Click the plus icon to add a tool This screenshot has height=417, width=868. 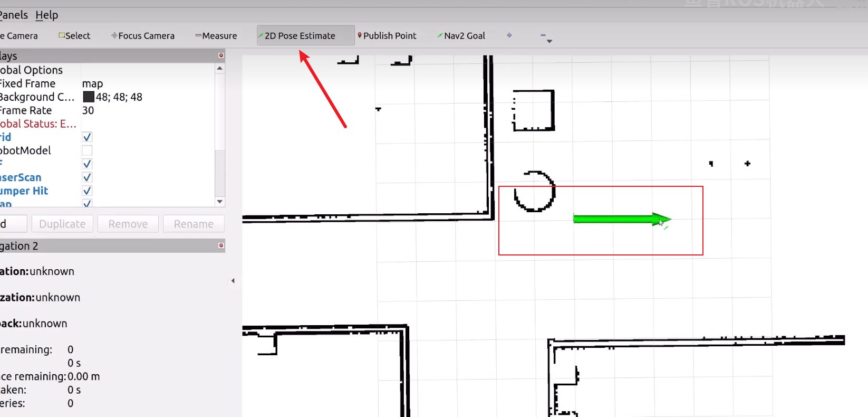click(509, 35)
